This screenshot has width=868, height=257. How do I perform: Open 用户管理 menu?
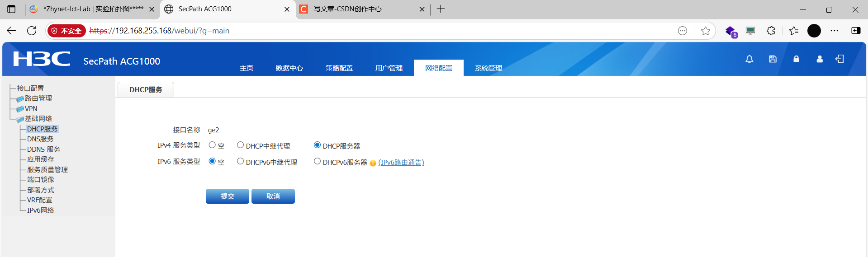tap(389, 68)
